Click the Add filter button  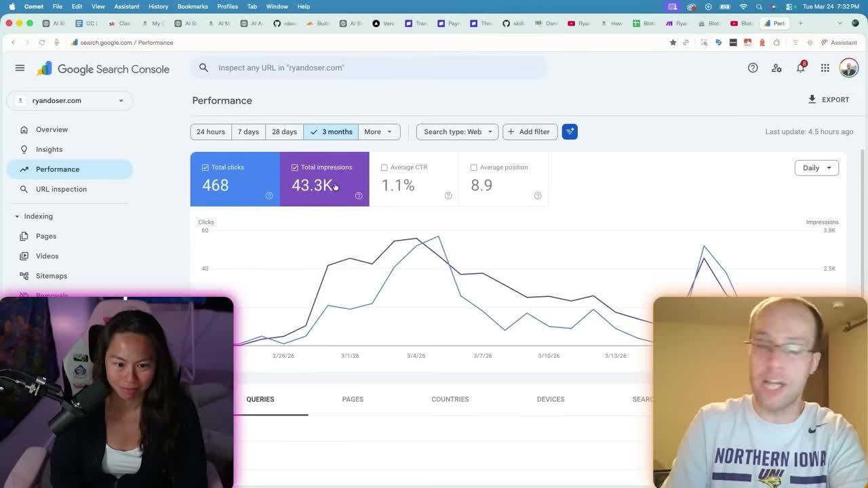point(530,131)
